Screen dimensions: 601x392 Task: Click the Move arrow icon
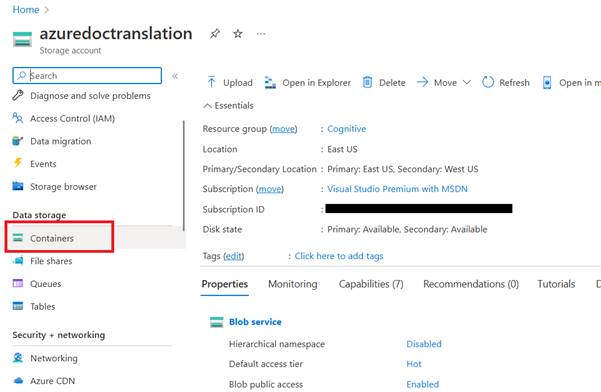[422, 82]
